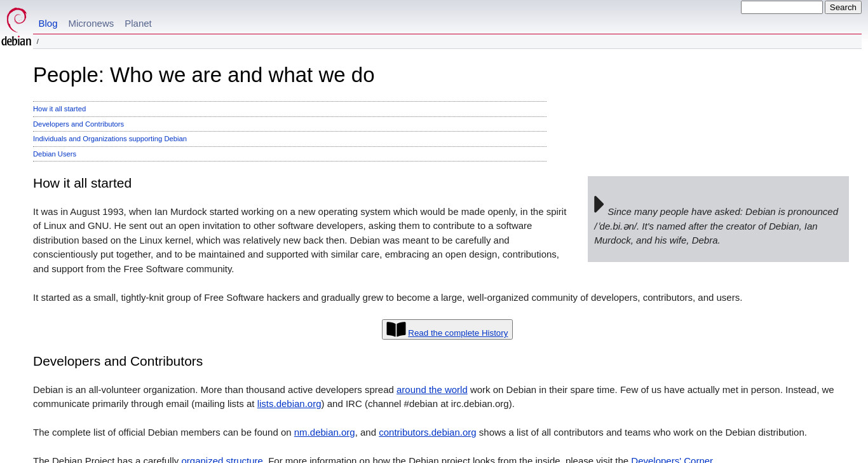Screen dimensions: 868x463
Task: Open Read the complete History link
Action: [458, 333]
